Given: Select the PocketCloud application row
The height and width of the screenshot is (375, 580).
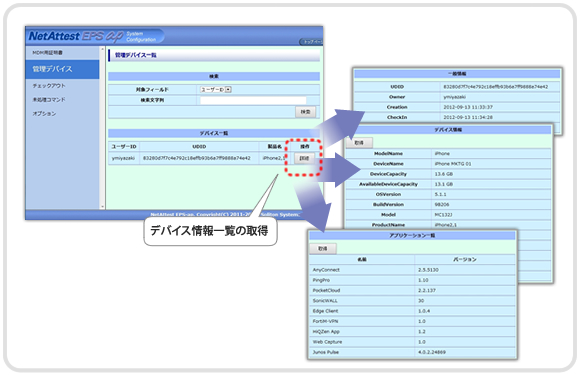Looking at the screenshot, I should [x=412, y=291].
